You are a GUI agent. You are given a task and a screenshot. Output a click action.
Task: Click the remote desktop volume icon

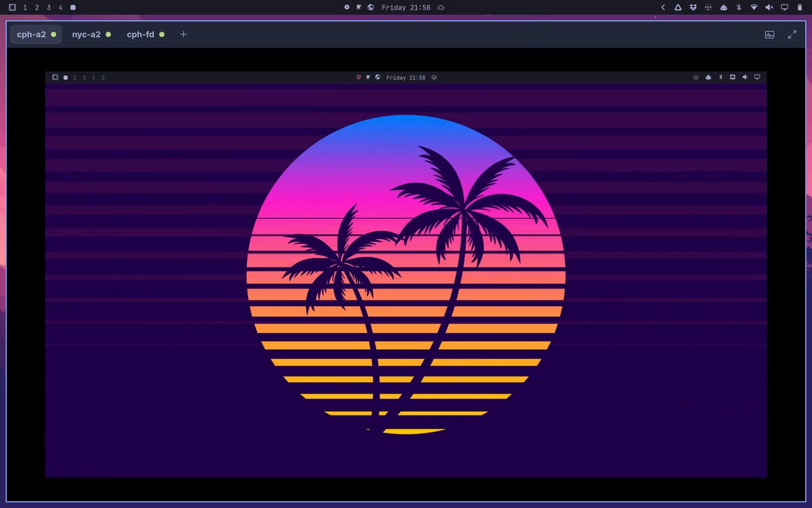(x=745, y=77)
